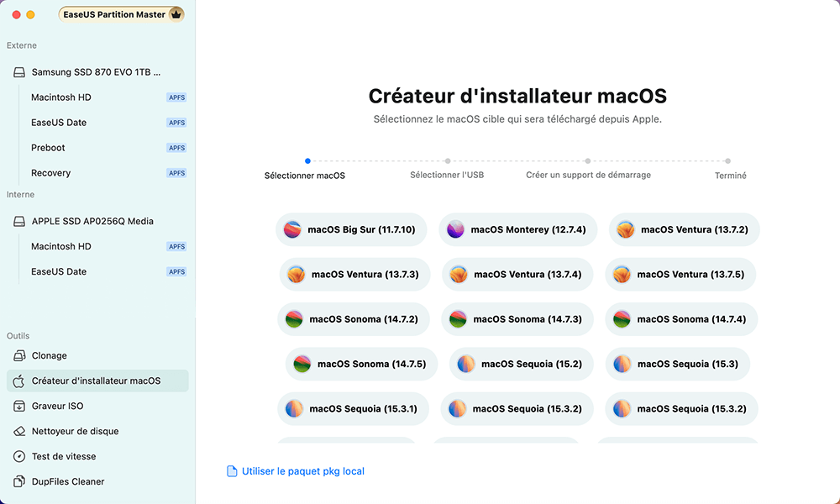Select external Macintosh HD partition
The width and height of the screenshot is (840, 504).
point(61,97)
